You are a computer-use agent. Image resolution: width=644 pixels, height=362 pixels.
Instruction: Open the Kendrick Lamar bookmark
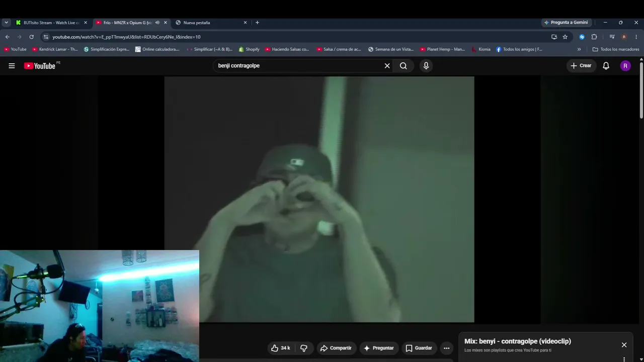(x=55, y=49)
